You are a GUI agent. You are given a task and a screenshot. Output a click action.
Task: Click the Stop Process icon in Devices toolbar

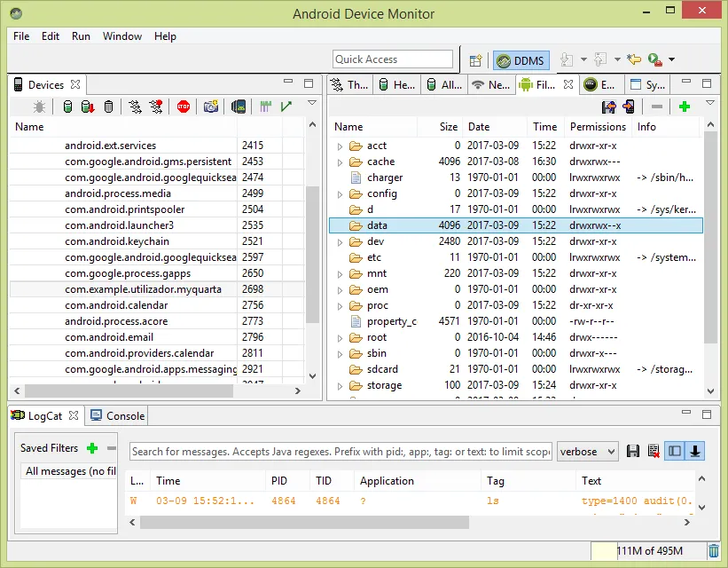(x=184, y=106)
